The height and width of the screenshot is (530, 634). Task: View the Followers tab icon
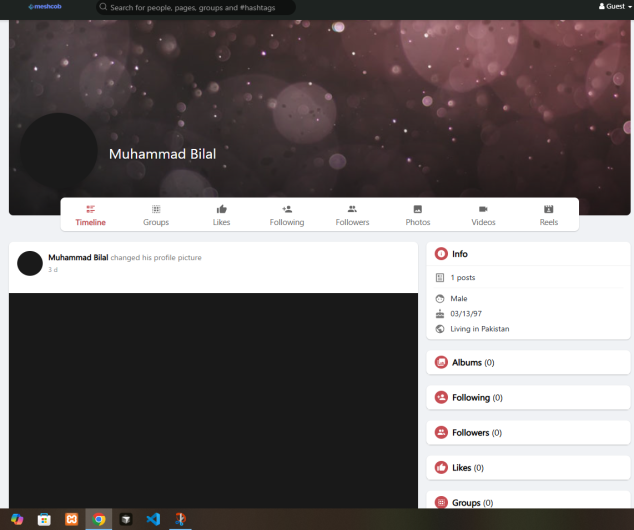click(x=352, y=209)
